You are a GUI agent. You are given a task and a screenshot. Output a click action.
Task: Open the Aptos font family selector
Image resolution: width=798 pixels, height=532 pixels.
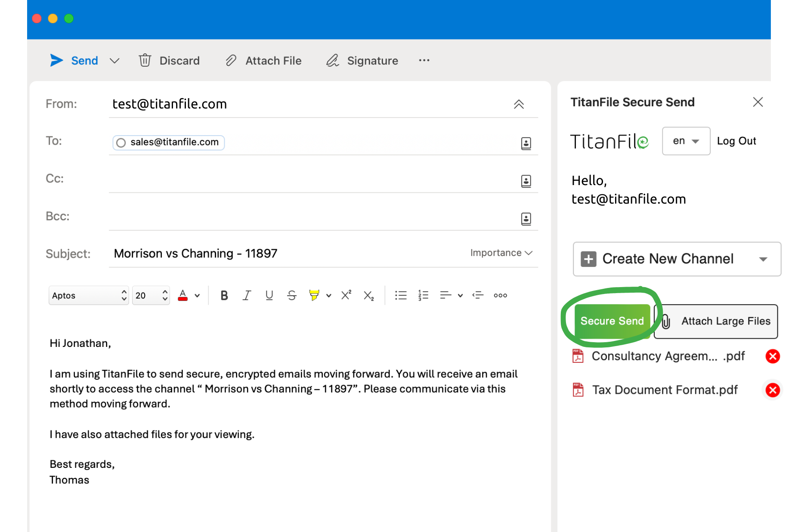(88, 295)
